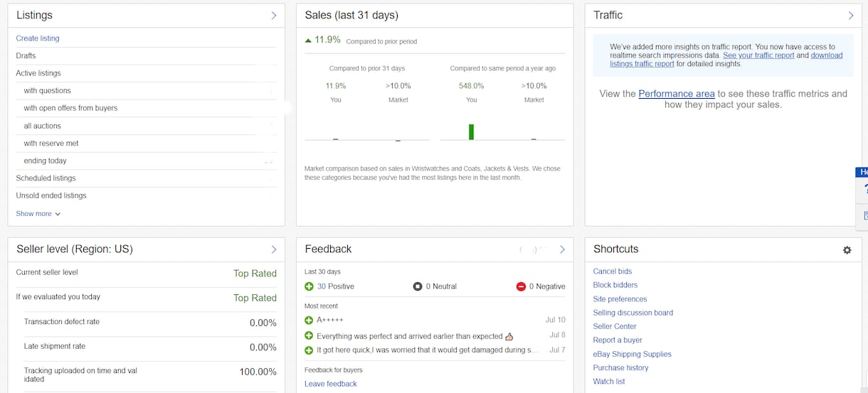Open Selling discussion board shortcut
Image resolution: width=868 pixels, height=393 pixels.
tap(633, 313)
